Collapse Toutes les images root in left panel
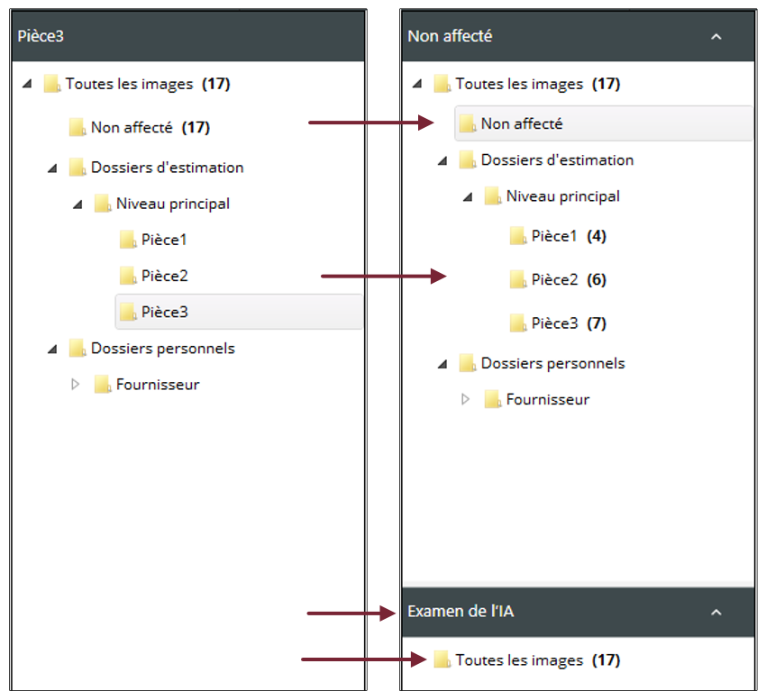The image size is (766, 700). pyautogui.click(x=26, y=85)
